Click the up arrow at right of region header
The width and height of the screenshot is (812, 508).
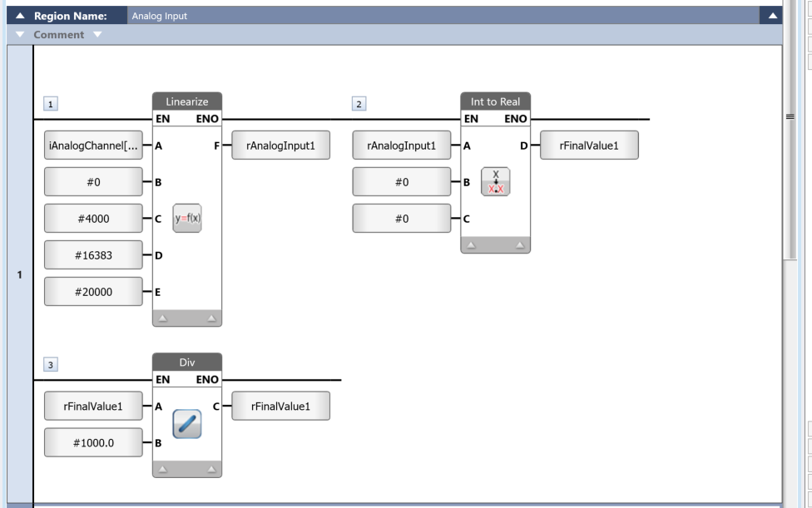pos(772,16)
